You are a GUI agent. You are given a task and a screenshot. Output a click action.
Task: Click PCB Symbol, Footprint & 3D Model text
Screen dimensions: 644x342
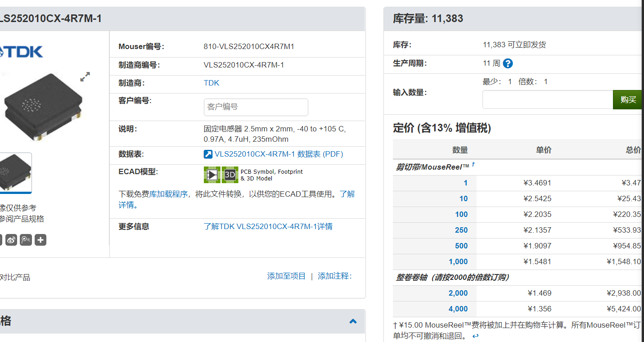point(272,175)
